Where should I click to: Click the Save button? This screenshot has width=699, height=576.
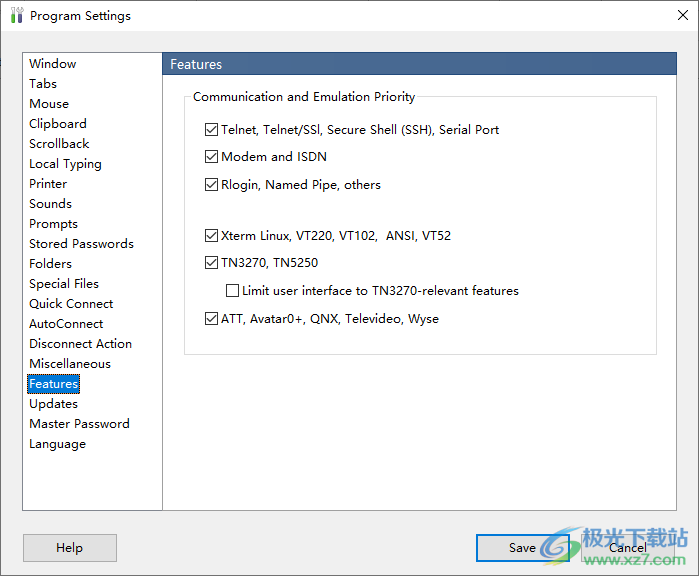[522, 548]
